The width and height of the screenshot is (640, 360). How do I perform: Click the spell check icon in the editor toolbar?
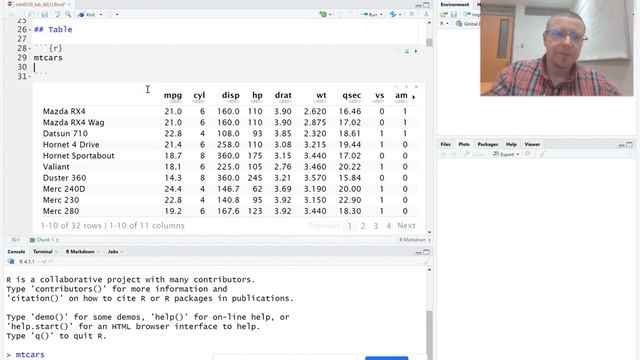tap(57, 15)
